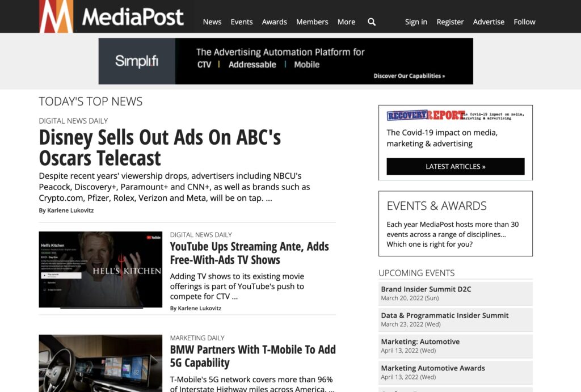This screenshot has height=392, width=581.
Task: Open the More menu in the top navigation
Action: pyautogui.click(x=346, y=22)
